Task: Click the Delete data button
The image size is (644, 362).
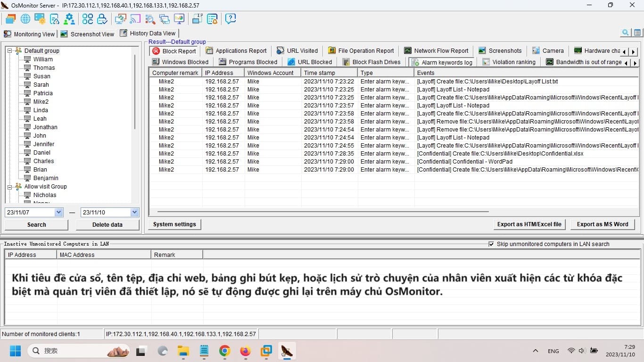Action: tap(107, 225)
